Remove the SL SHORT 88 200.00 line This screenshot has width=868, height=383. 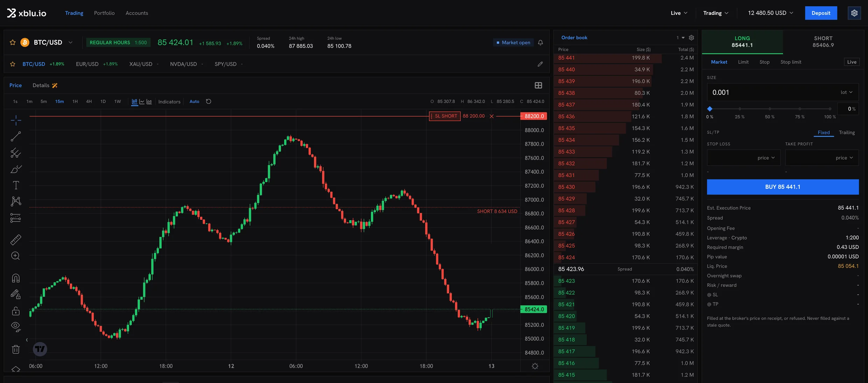491,116
